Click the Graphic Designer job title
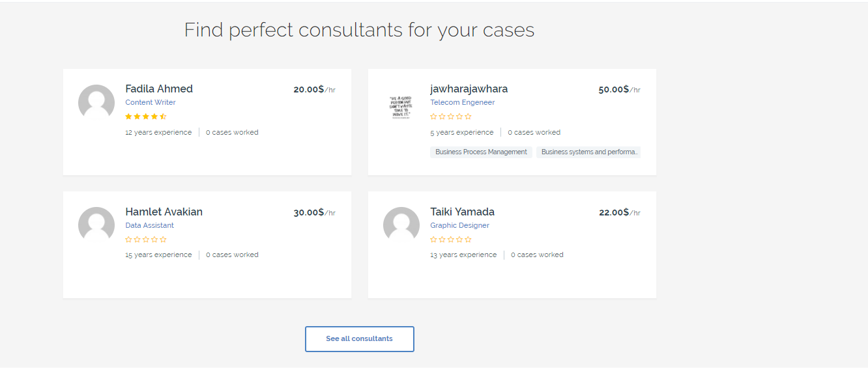868x371 pixels. pyautogui.click(x=459, y=226)
